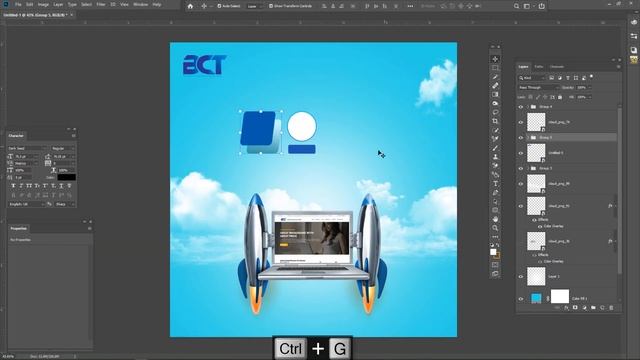Toggle Show Transform Controls checkbox
640x360 pixels.
pos(271,6)
